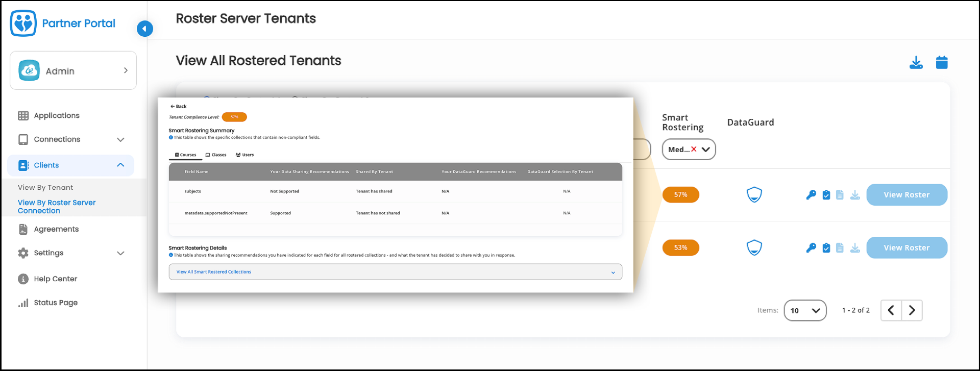980x371 pixels.
Task: Click the row download icon in the 53% row
Action: pos(855,248)
